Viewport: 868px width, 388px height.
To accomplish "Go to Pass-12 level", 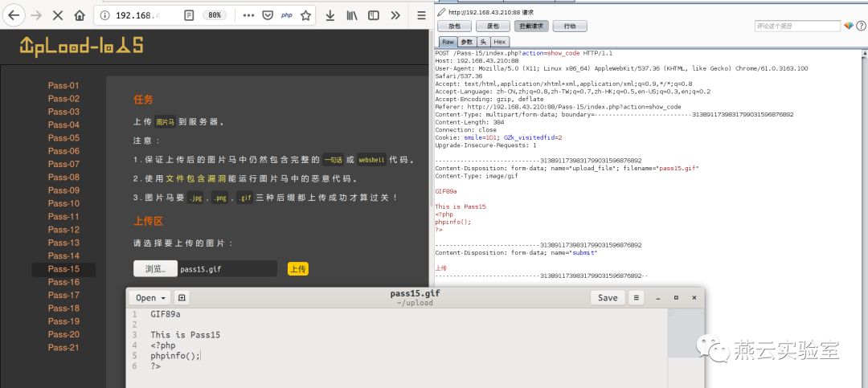I will (63, 230).
